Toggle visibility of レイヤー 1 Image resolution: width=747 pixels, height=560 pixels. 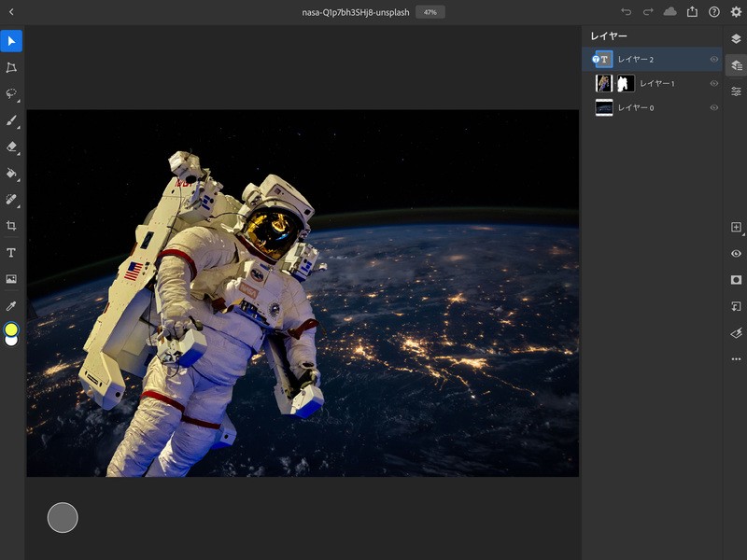[x=713, y=83]
